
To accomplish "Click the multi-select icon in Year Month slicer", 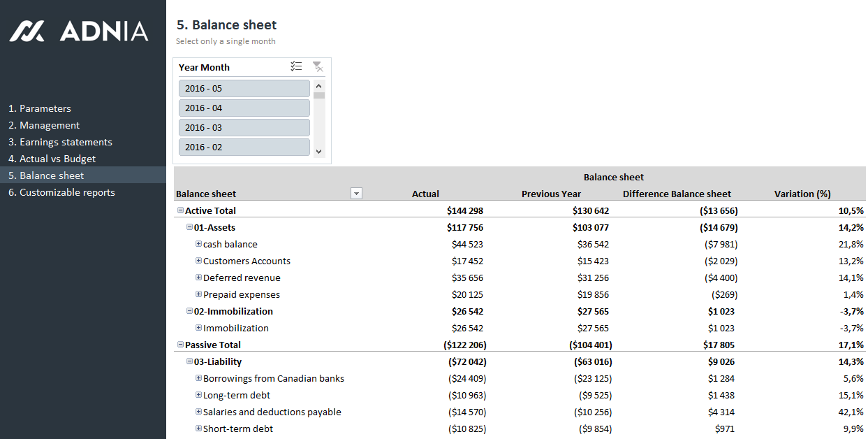I will 296,66.
